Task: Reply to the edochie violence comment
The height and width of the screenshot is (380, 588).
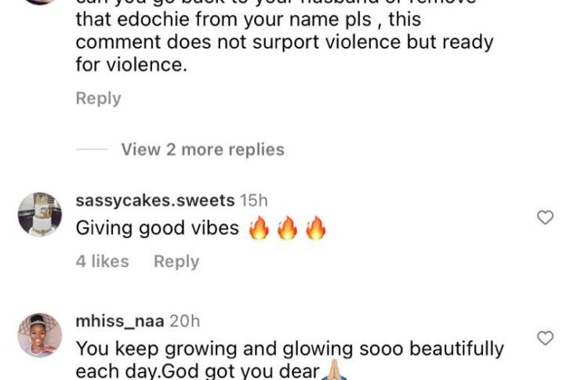Action: [98, 99]
